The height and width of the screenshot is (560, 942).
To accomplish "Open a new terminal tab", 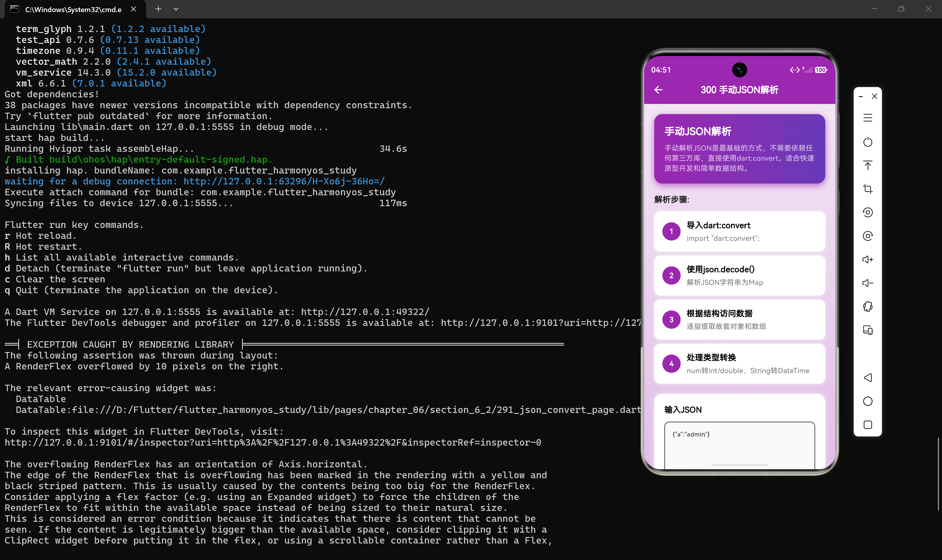I will point(158,9).
